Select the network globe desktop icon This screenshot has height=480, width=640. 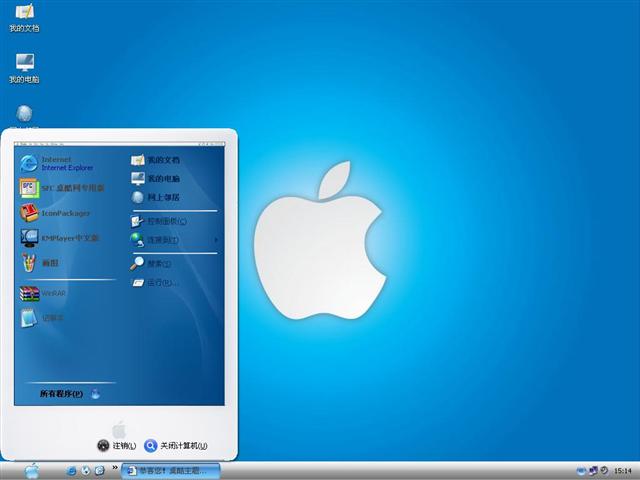[24, 114]
